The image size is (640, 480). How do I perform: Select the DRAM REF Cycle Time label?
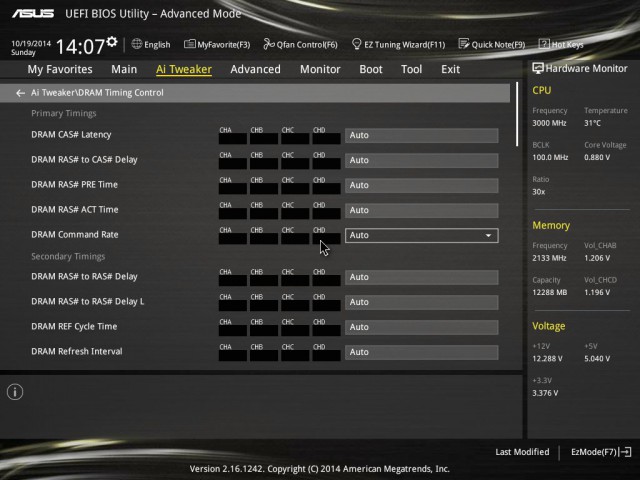click(74, 327)
